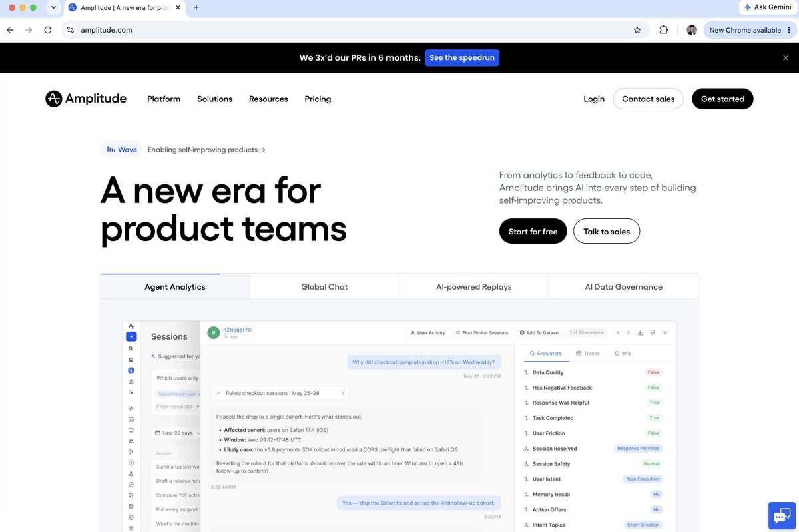The width and height of the screenshot is (799, 532).
Task: Click the New Chrome available button
Action: (749, 30)
